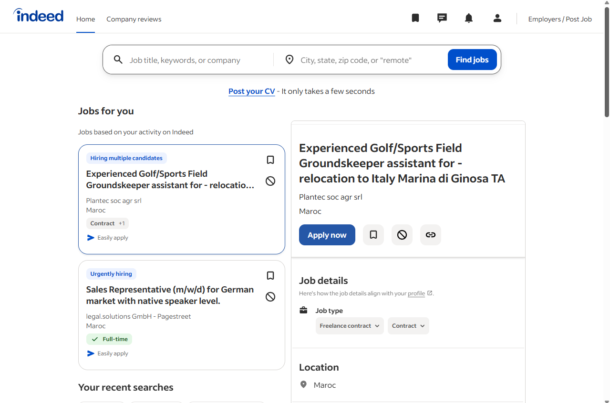Viewport: 610px width, 403px height.
Task: Copy job link using the chain icon
Action: click(x=430, y=235)
